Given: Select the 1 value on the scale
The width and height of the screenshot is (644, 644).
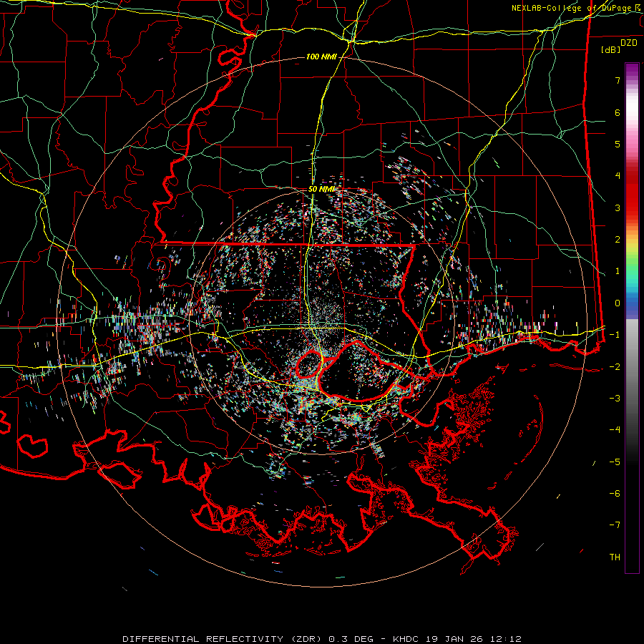Looking at the screenshot, I should [x=618, y=271].
